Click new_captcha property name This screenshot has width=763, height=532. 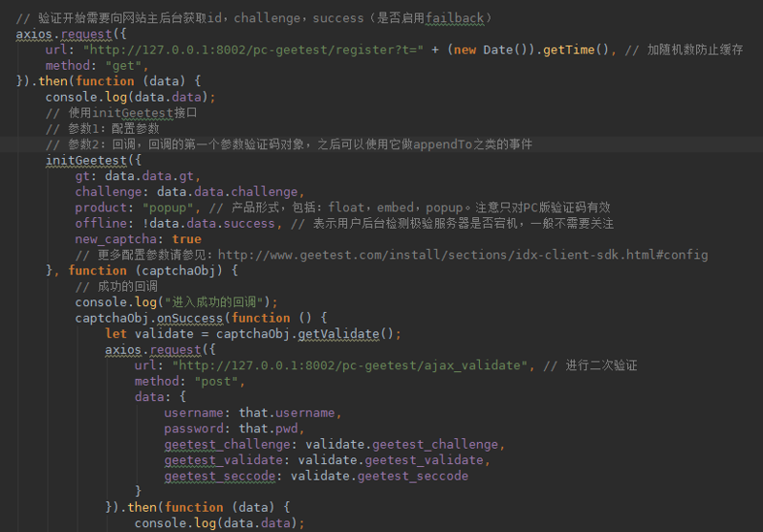[x=115, y=239]
